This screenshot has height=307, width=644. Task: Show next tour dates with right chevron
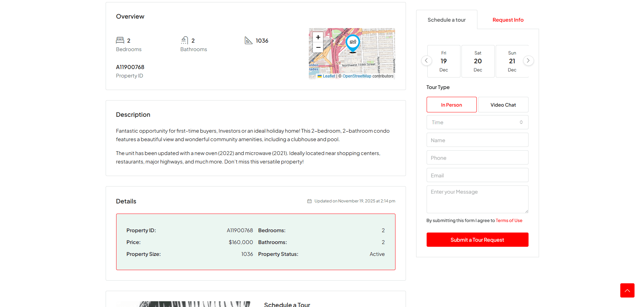[x=528, y=61]
